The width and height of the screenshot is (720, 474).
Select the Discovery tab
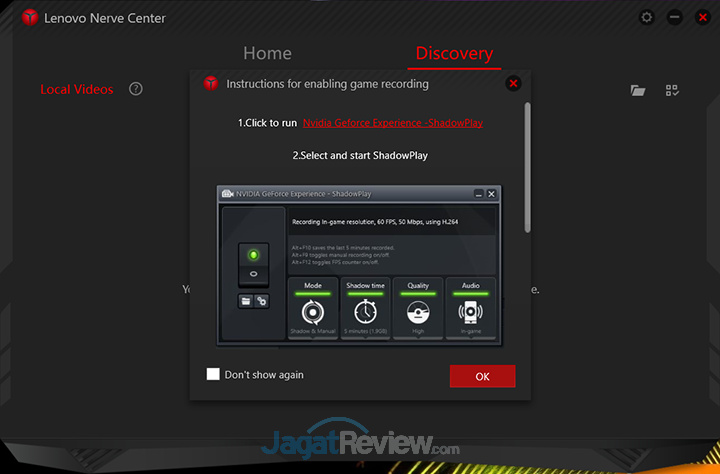click(454, 53)
